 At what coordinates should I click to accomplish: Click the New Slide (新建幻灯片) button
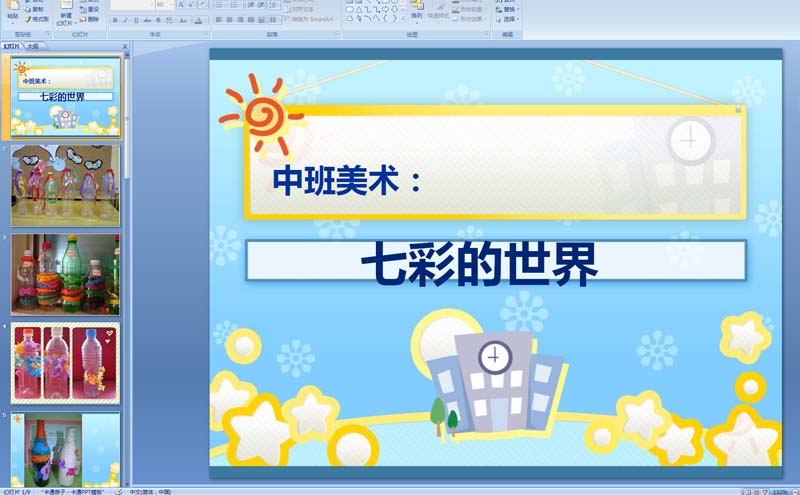66,14
